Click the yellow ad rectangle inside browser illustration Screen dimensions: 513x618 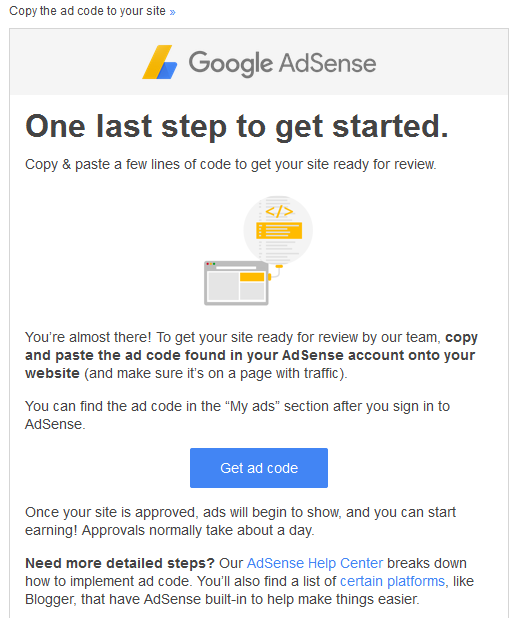pyautogui.click(x=252, y=277)
